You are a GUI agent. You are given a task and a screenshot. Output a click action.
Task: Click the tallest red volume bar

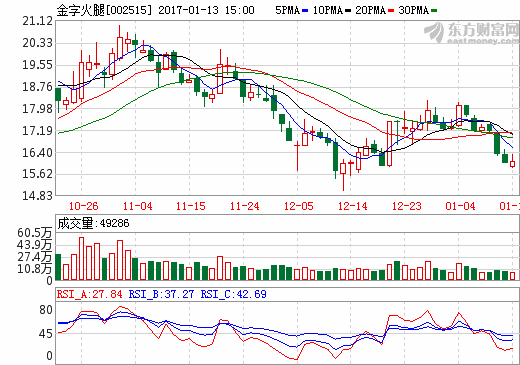tap(81, 258)
